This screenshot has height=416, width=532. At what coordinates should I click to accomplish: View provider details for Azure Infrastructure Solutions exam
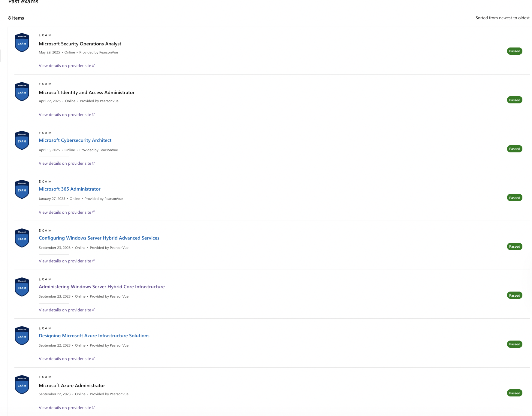click(x=67, y=359)
